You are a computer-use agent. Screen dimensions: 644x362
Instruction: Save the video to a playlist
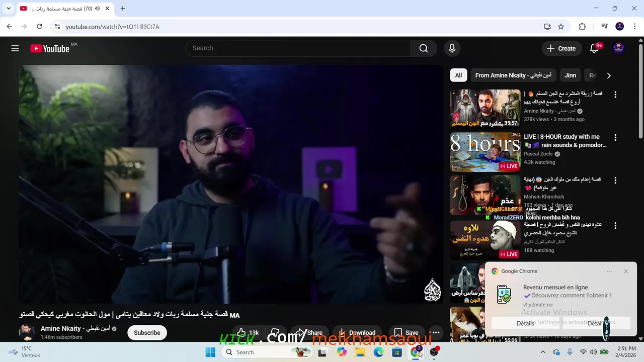coord(406,332)
